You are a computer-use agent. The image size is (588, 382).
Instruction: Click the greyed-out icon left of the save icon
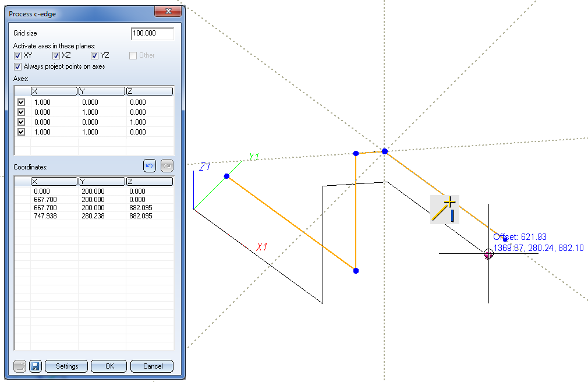point(20,366)
